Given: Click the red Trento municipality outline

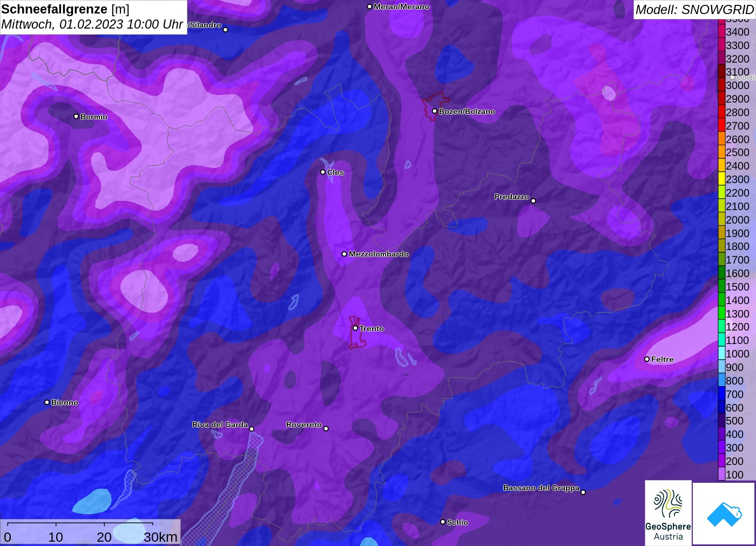Looking at the screenshot, I should click(x=357, y=333).
